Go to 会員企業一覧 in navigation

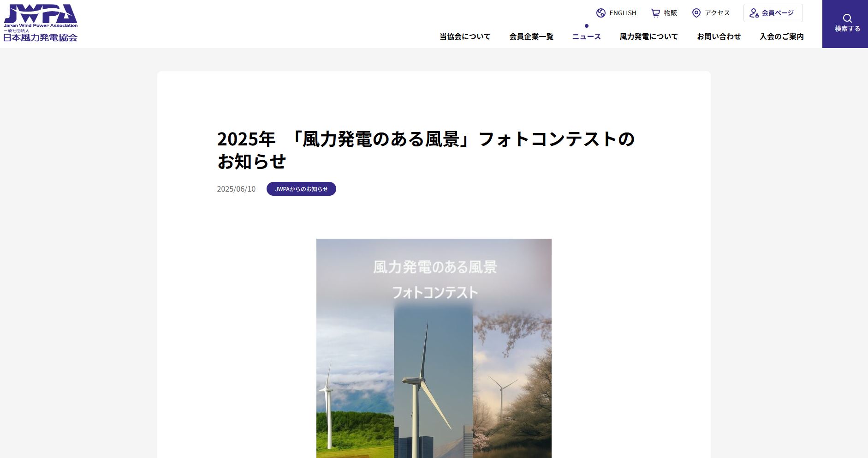pos(531,36)
